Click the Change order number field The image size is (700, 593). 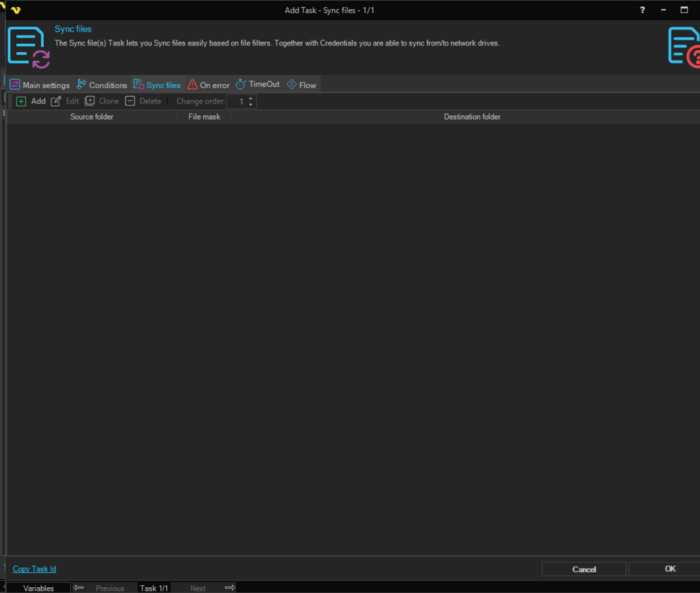(237, 101)
